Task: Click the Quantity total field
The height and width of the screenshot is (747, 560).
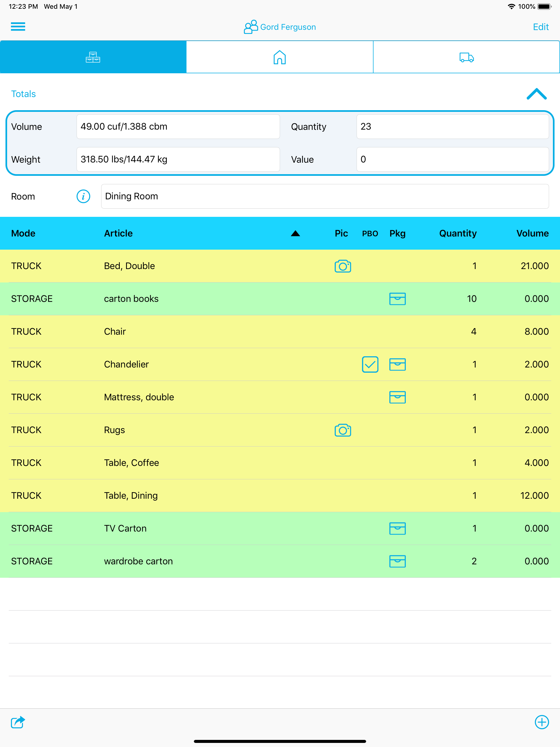Action: pos(453,127)
